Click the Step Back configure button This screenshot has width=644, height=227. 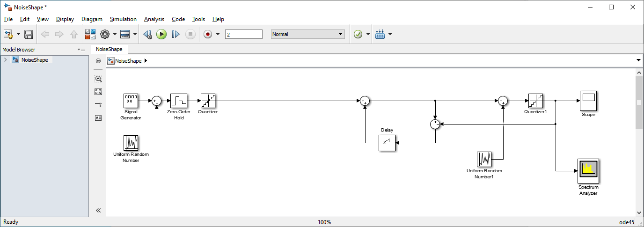tap(147, 34)
